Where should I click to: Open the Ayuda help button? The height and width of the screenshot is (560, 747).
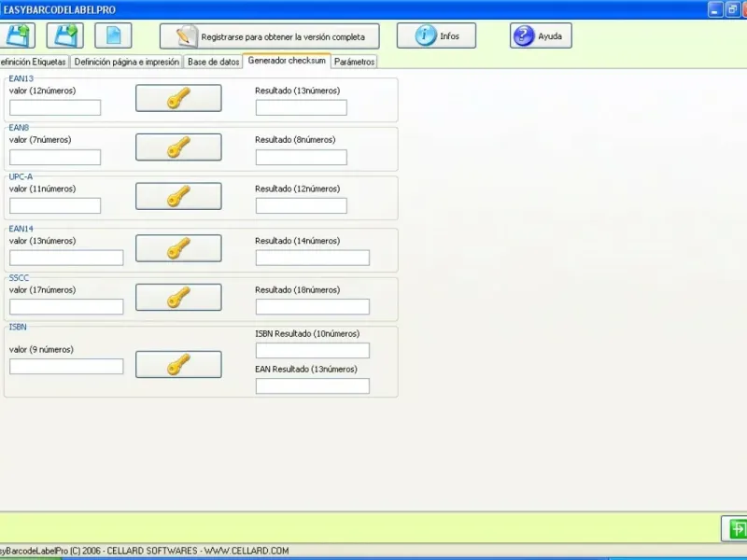541,35
